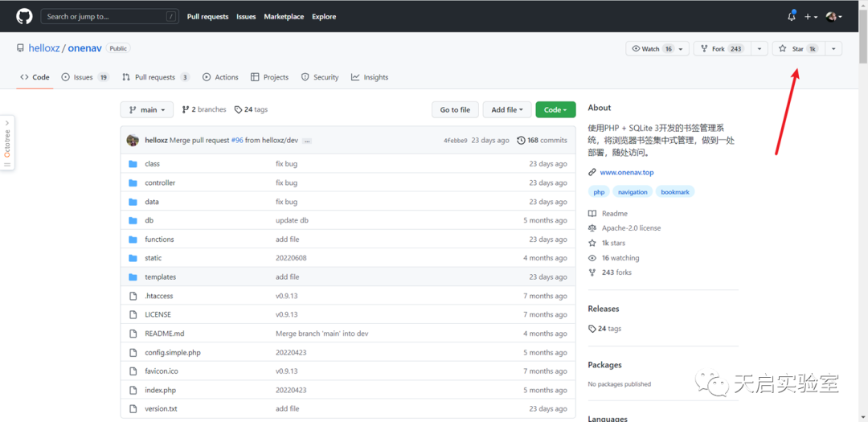This screenshot has height=422, width=868.
Task: Switch to the repository Pull requests tab
Action: 156,77
